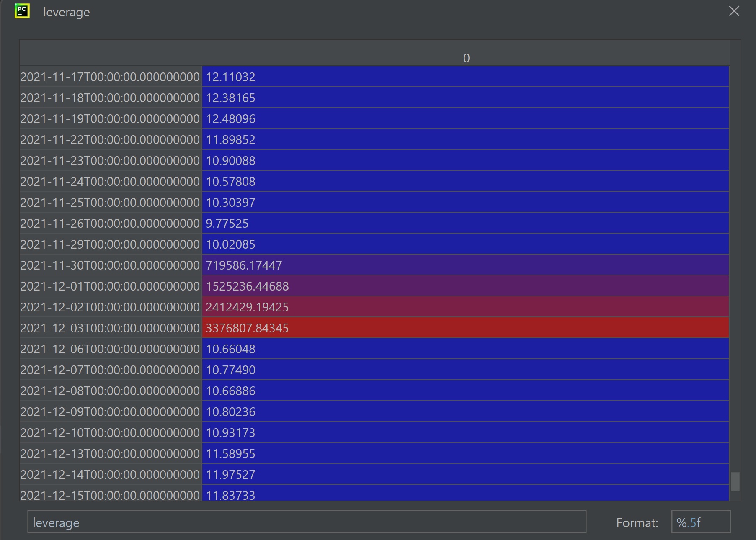Click row index 2021-12-06T00:00:00.000000000
Screen dimensions: 756x540
pos(111,349)
